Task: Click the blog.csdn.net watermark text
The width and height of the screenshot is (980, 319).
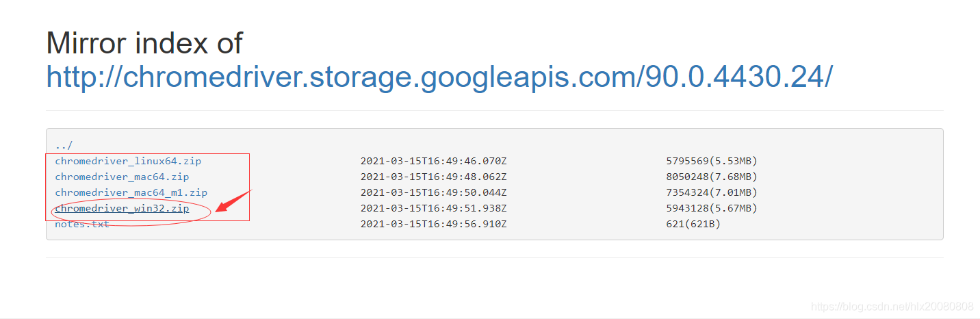Action: [x=892, y=306]
